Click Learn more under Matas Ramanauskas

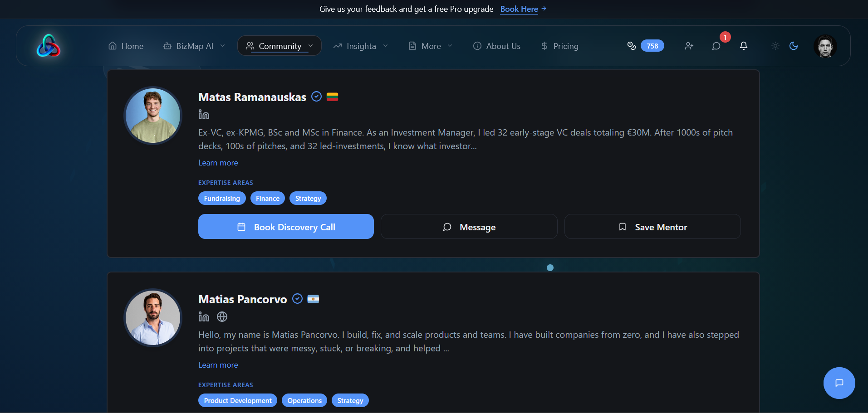[x=218, y=163]
